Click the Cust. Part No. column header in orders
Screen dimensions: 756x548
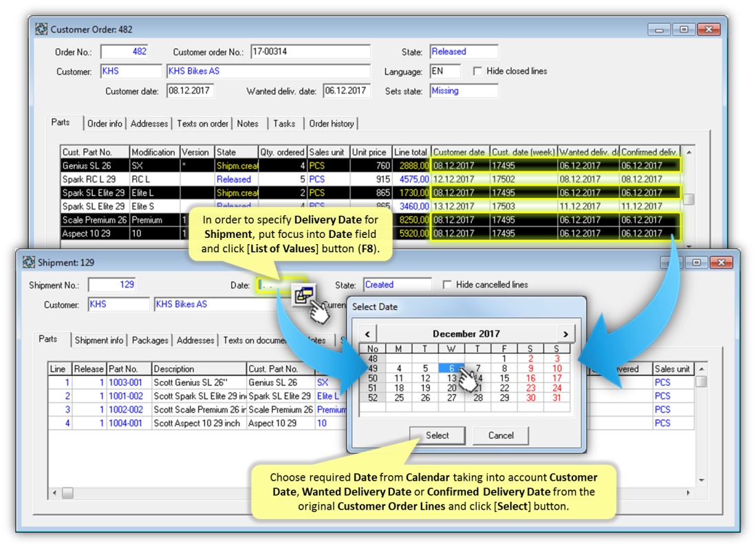point(95,153)
